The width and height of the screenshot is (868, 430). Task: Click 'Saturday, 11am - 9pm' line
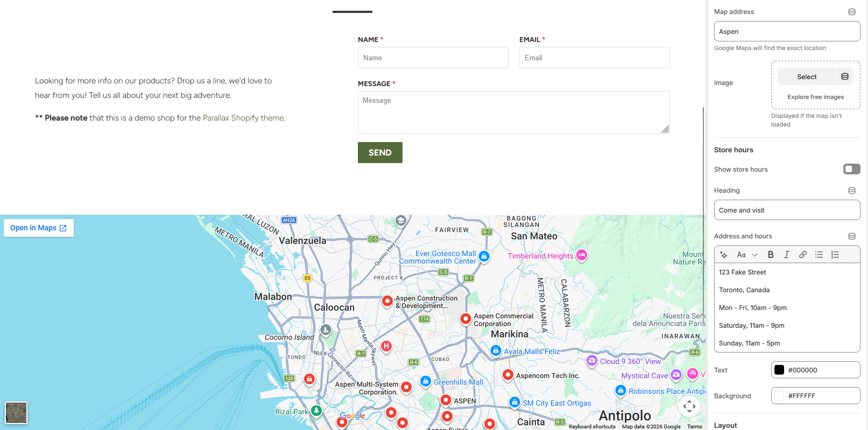[752, 326]
